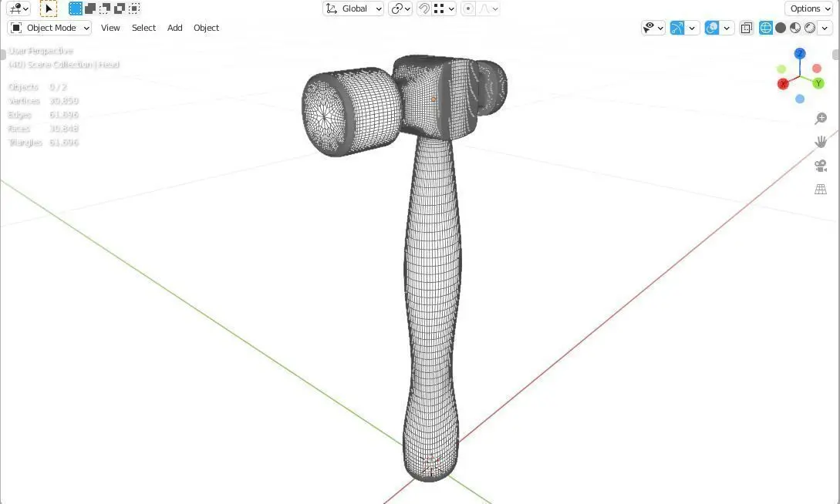Expand overlays options arrow
This screenshot has height=504, width=840.
[x=727, y=28]
